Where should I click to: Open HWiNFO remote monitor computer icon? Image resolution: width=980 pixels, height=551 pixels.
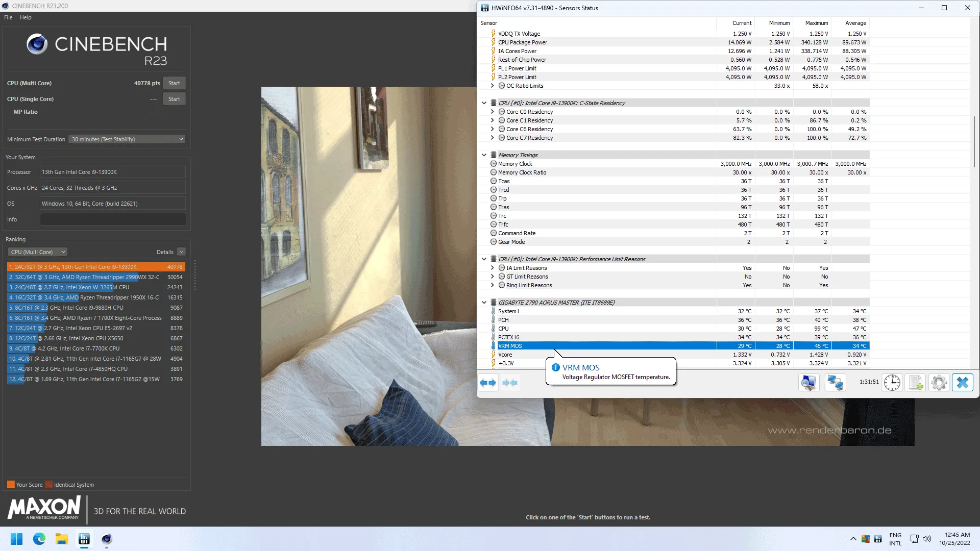(x=809, y=383)
